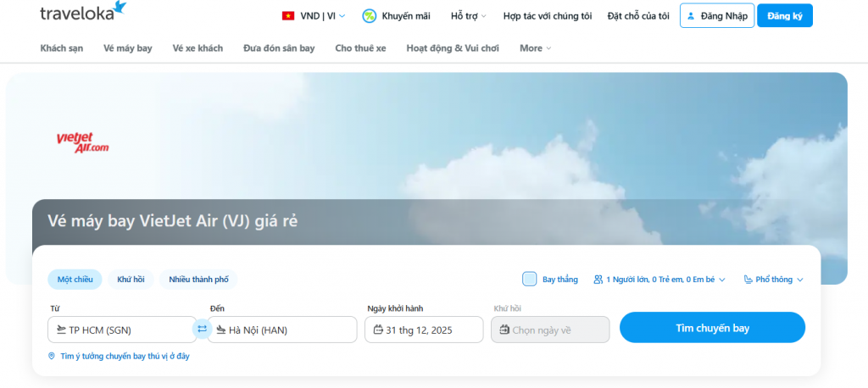868x388 pixels.
Task: Select Nhiều thành phố trip type
Action: pyautogui.click(x=198, y=280)
